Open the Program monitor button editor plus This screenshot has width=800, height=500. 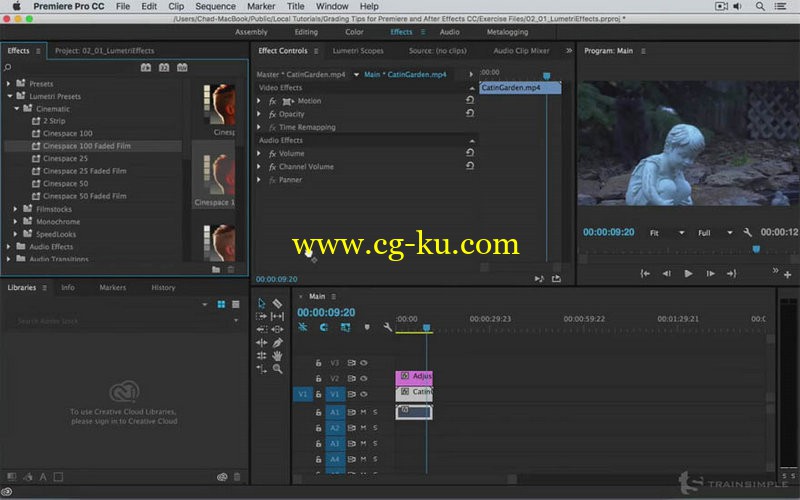788,274
